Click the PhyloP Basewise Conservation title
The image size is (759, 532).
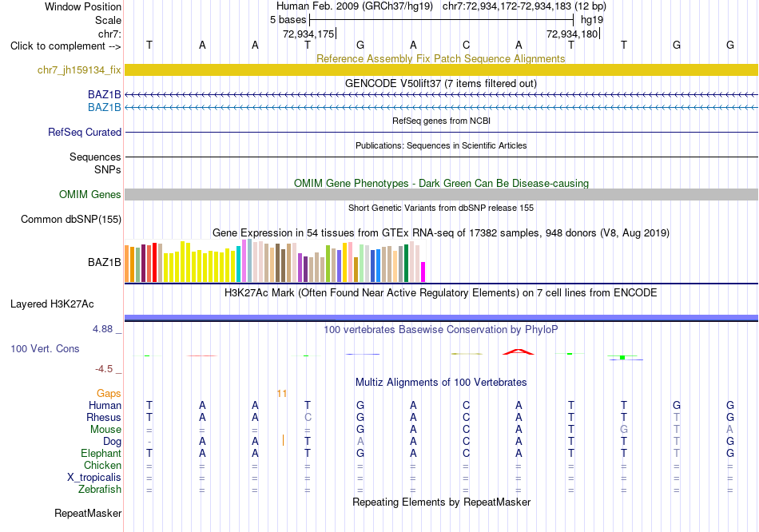pyautogui.click(x=441, y=330)
